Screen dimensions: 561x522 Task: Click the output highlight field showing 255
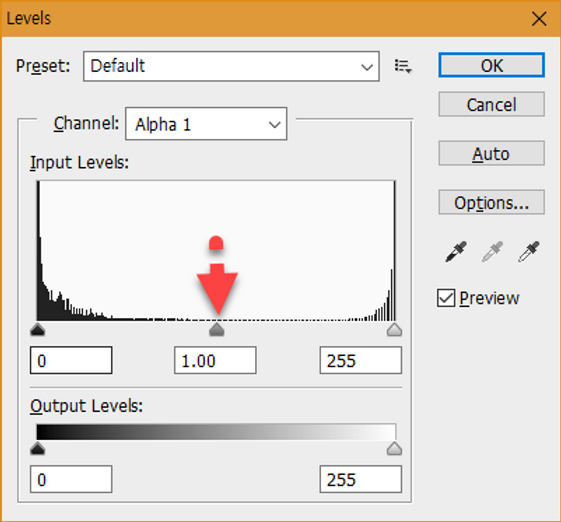coord(361,479)
